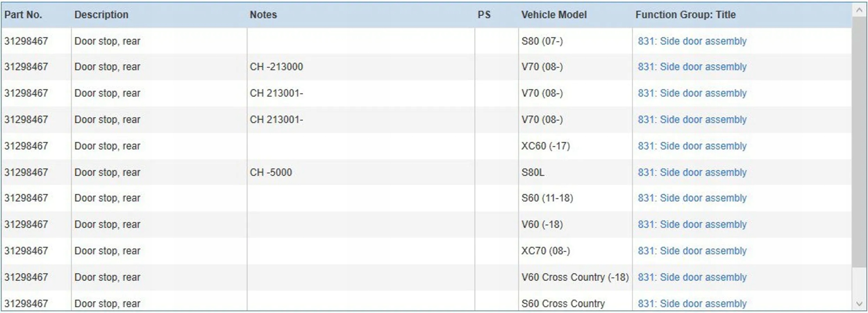Click the PS column header
Image resolution: width=868 pixels, height=313 pixels.
(x=484, y=15)
